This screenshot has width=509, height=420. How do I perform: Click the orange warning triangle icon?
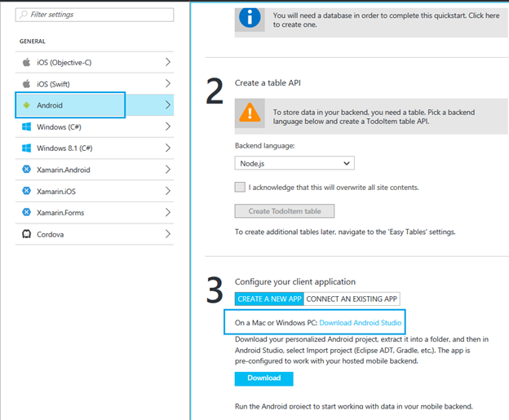(x=250, y=113)
